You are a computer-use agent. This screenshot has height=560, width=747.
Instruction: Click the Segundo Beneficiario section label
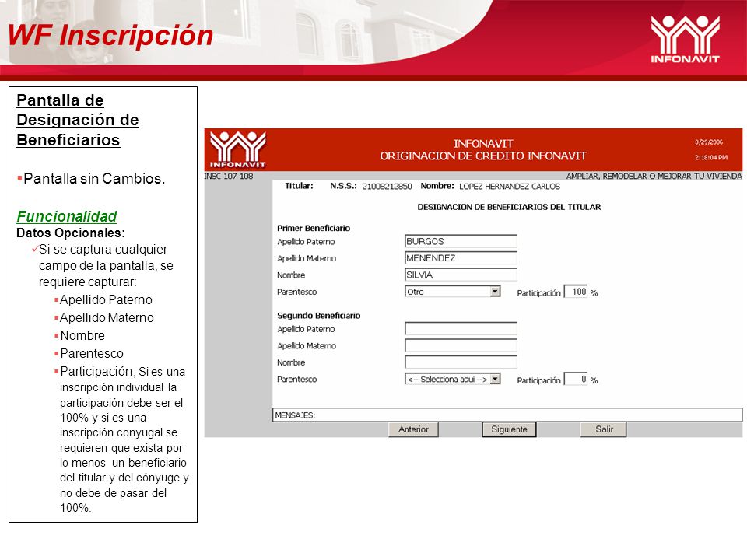319,315
